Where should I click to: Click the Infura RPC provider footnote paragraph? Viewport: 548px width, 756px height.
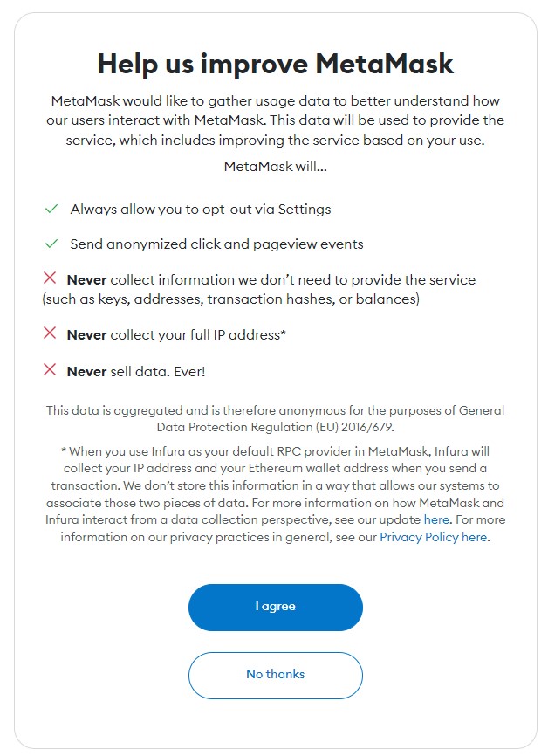[275, 494]
